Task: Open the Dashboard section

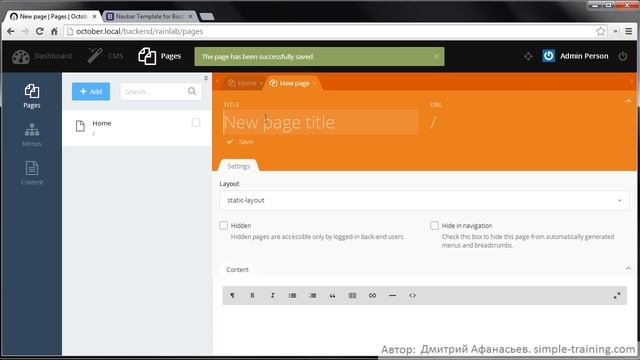Action: pos(42,56)
